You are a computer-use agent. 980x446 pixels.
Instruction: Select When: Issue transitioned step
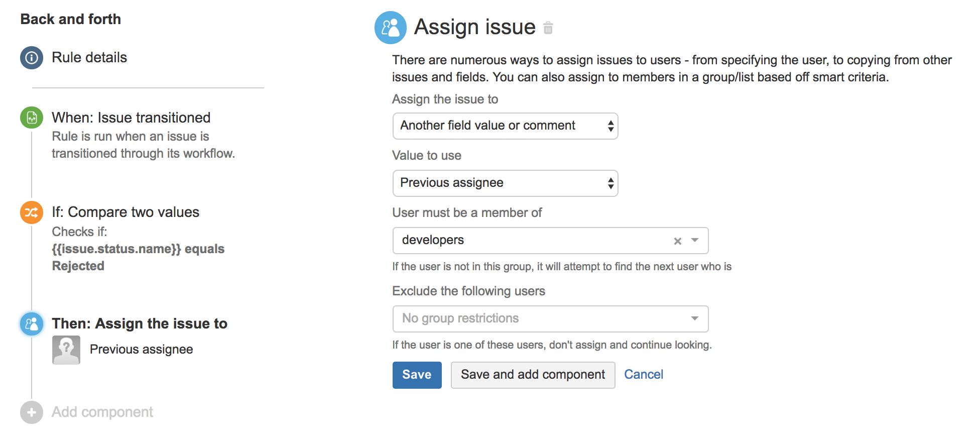coord(131,118)
